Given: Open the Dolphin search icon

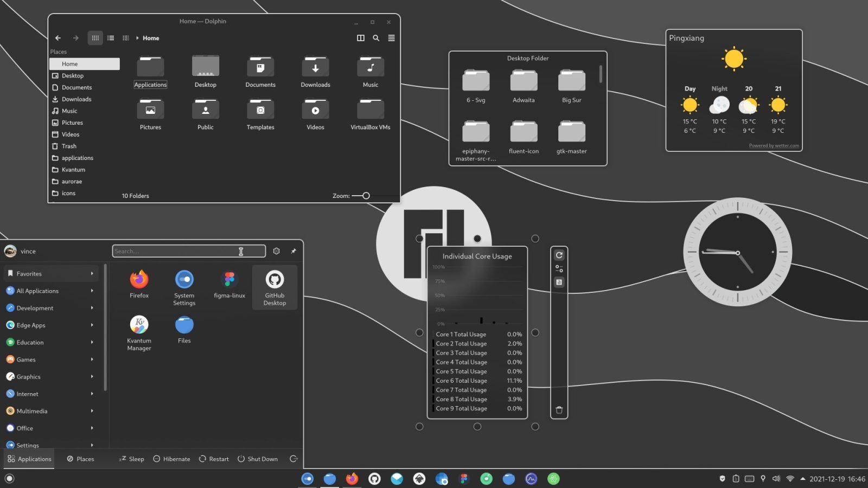Looking at the screenshot, I should click(376, 38).
